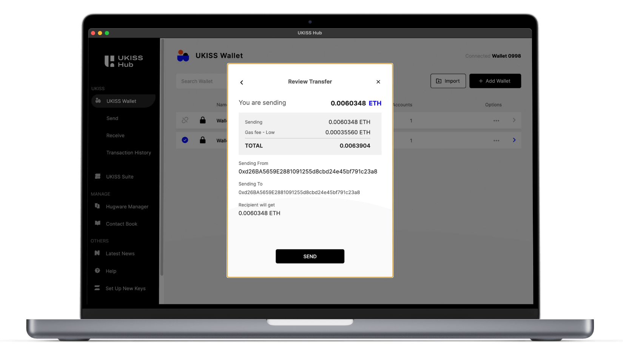623x364 pixels.
Task: Click the Contact Book icon
Action: 97,223
